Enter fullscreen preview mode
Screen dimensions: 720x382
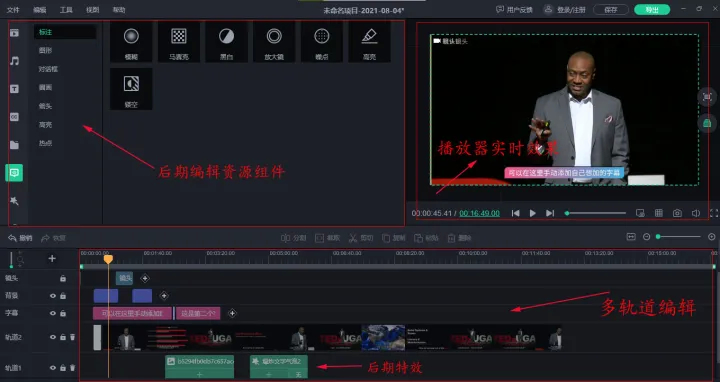click(x=714, y=213)
